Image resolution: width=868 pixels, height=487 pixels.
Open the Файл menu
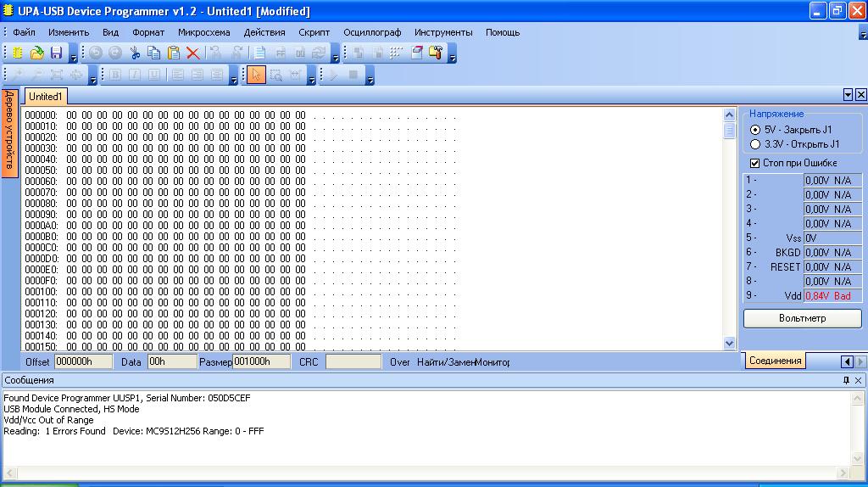click(24, 32)
